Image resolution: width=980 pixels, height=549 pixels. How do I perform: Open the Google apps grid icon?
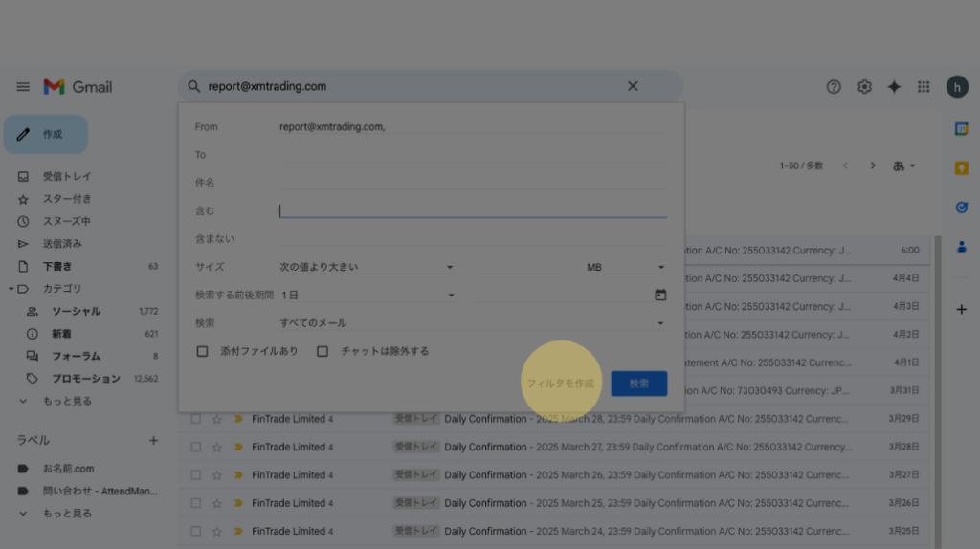click(x=924, y=87)
